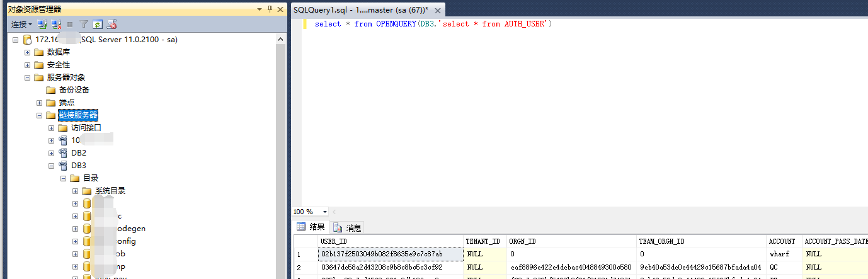Expand the database ending in onfig
Image resolution: width=868 pixels, height=279 pixels.
[x=75, y=241]
